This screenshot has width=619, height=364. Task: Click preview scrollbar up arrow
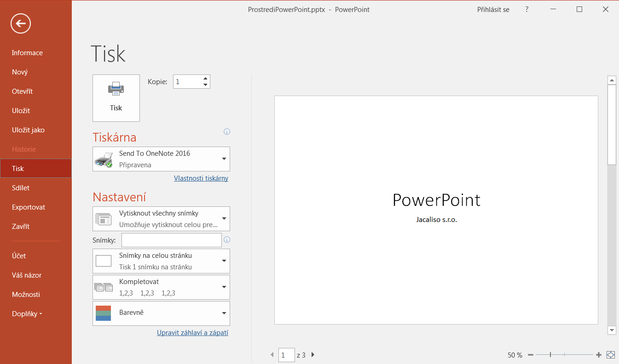click(612, 80)
